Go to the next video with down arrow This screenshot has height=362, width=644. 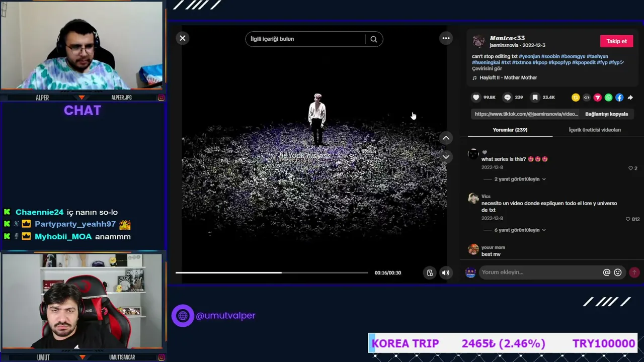pos(446,157)
